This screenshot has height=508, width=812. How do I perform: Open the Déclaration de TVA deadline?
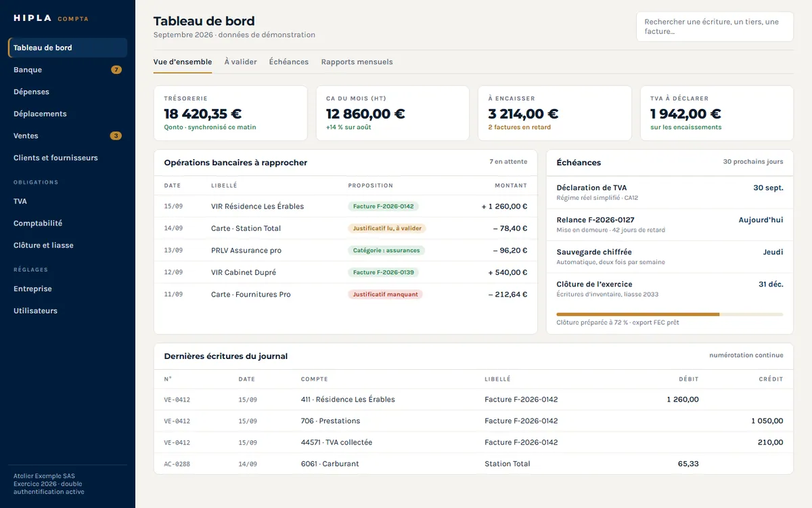pos(670,192)
